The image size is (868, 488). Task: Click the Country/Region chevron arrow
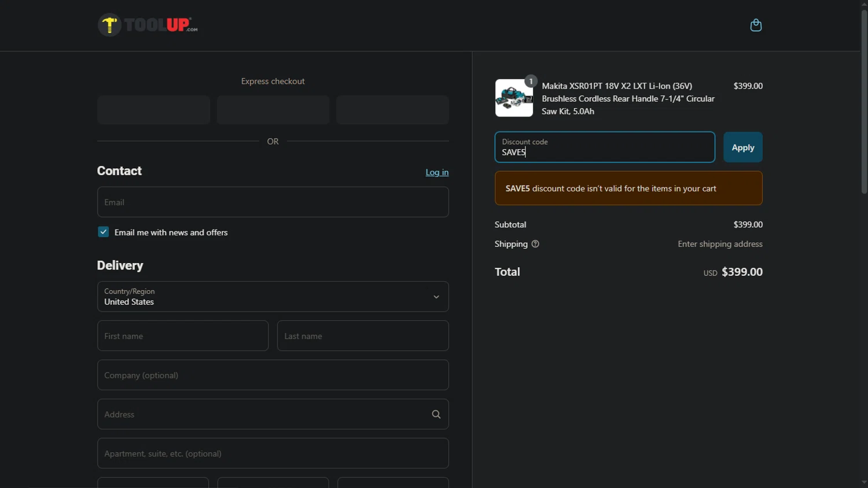point(436,297)
